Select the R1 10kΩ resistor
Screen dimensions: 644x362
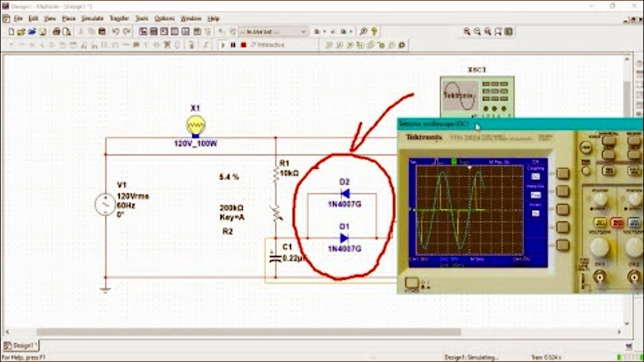pyautogui.click(x=276, y=174)
